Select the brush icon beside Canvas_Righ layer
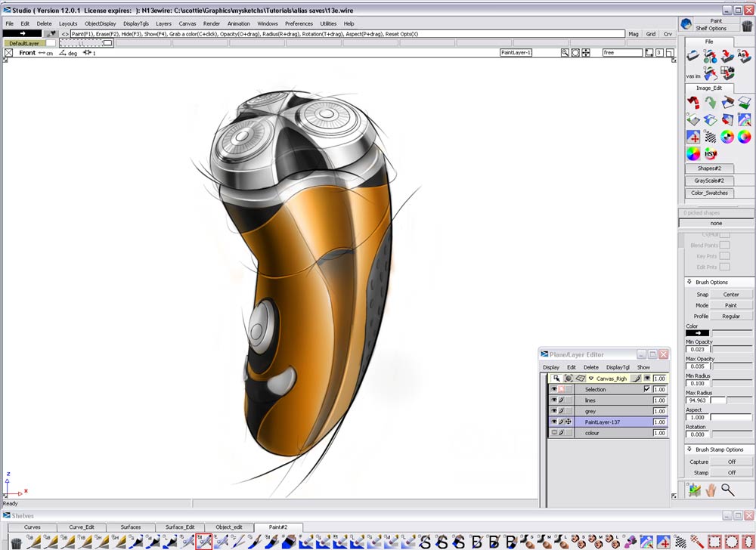 [x=636, y=378]
